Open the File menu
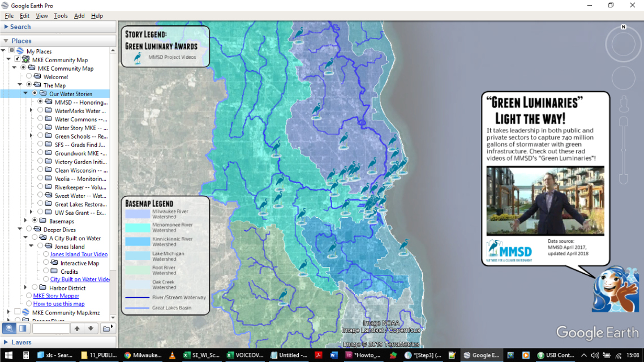The image size is (644, 362). (x=9, y=16)
